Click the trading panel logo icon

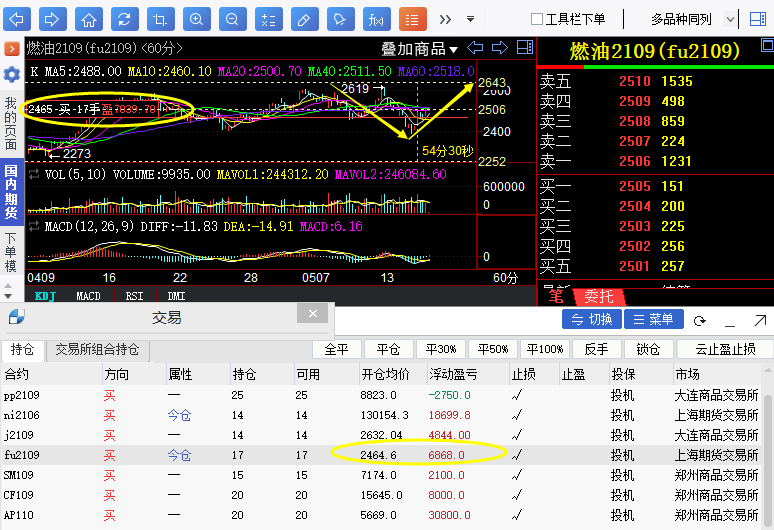(17, 317)
